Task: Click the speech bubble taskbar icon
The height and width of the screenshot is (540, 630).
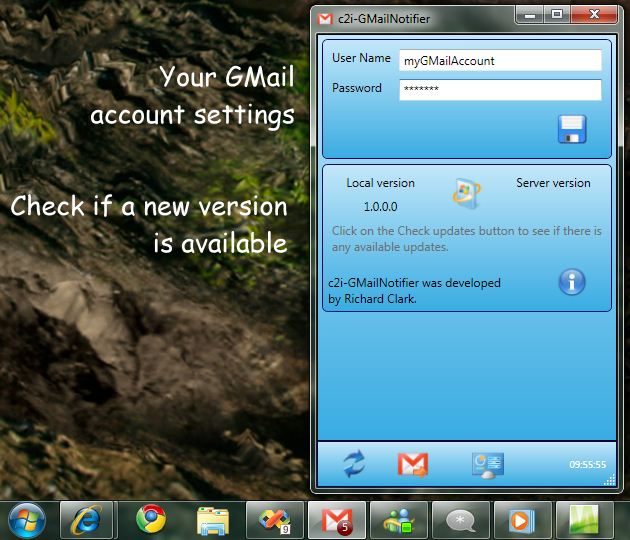Action: (460, 519)
